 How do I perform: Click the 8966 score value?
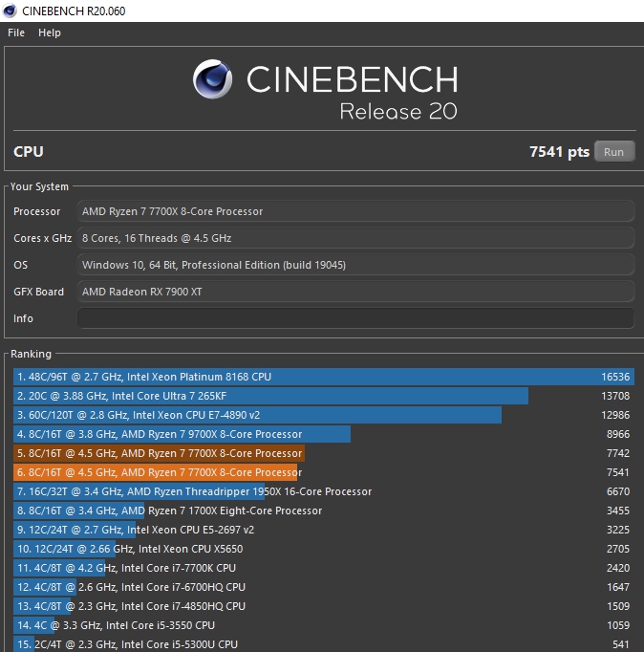pyautogui.click(x=618, y=434)
